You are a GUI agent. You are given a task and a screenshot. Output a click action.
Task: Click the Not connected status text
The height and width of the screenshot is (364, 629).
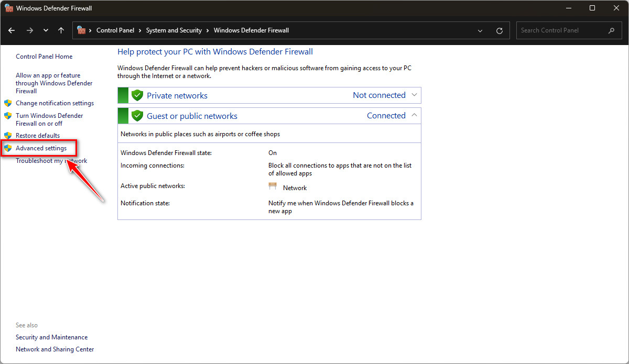[379, 95]
